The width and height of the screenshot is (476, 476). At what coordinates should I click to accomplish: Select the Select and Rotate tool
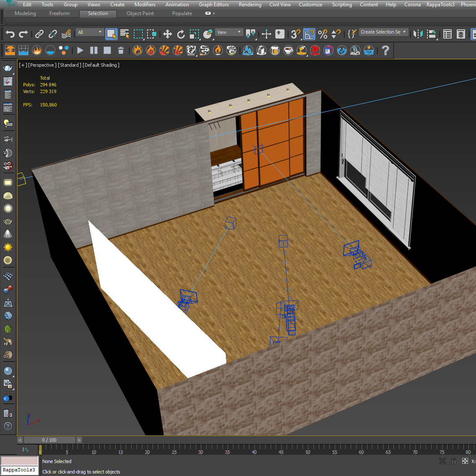point(181,34)
